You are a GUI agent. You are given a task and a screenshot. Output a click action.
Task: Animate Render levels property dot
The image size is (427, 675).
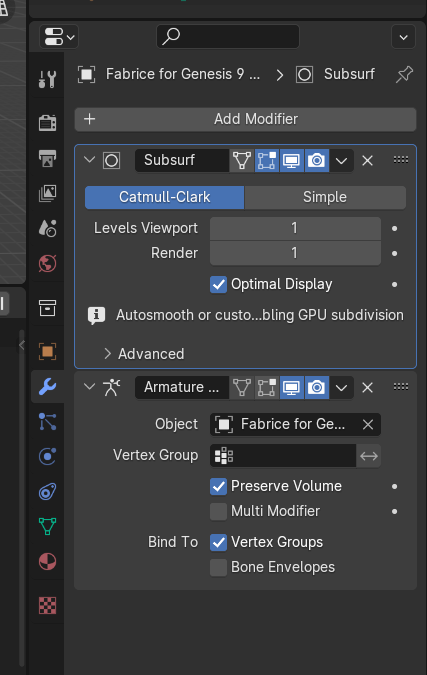(x=394, y=254)
